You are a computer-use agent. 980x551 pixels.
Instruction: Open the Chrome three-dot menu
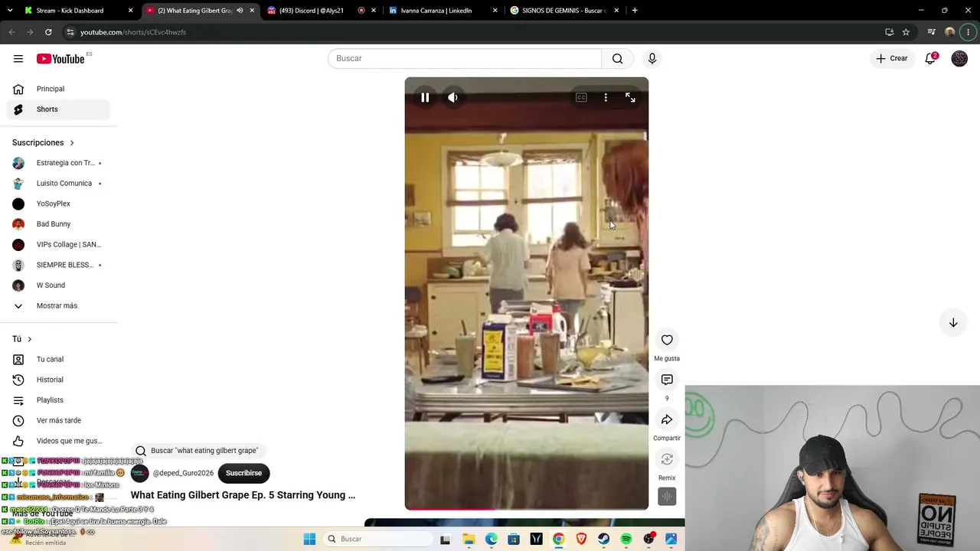(x=969, y=32)
